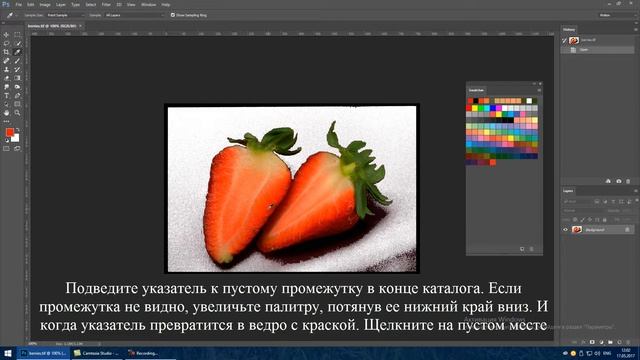Select the Zoom tool
Image resolution: width=640 pixels, height=360 pixels.
pos(17,113)
